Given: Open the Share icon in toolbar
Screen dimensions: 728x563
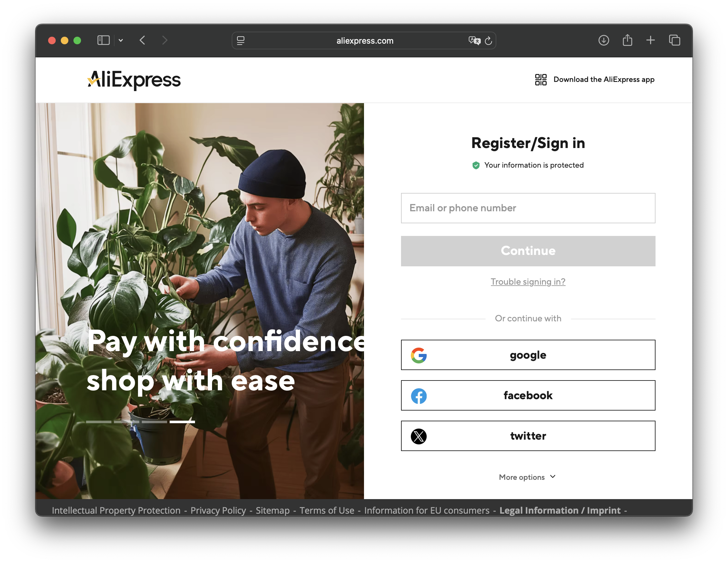Looking at the screenshot, I should (627, 40).
